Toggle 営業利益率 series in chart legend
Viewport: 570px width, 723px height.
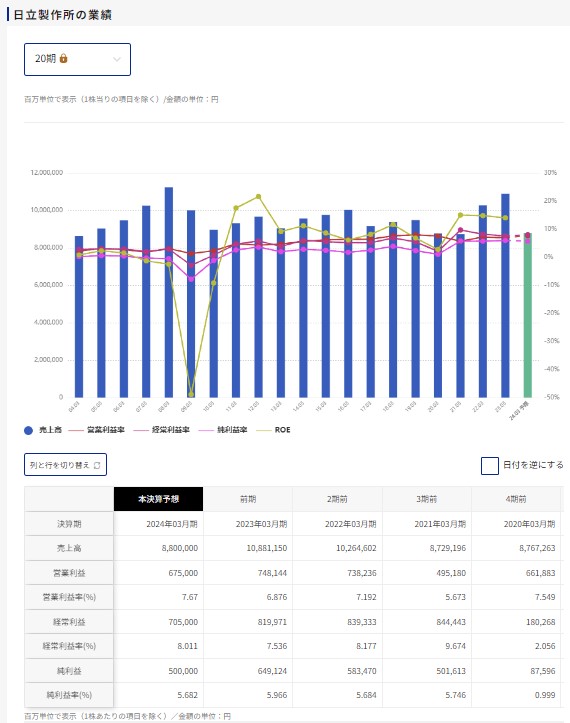tap(96, 430)
